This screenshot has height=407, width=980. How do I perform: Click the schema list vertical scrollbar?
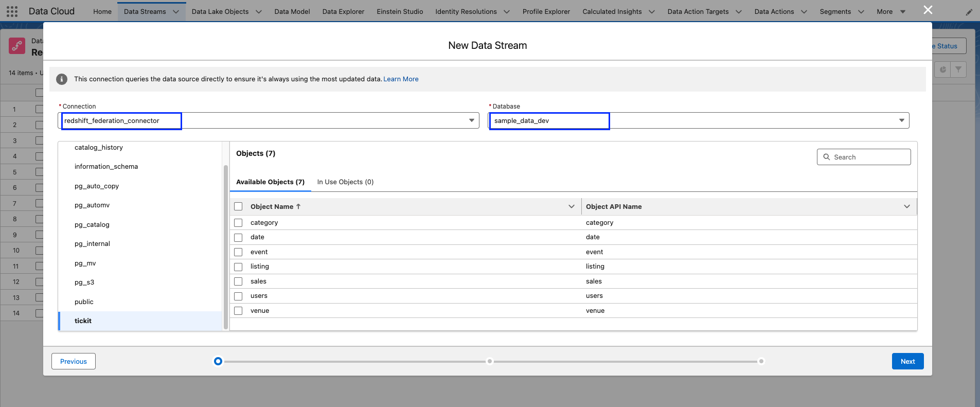(x=226, y=247)
